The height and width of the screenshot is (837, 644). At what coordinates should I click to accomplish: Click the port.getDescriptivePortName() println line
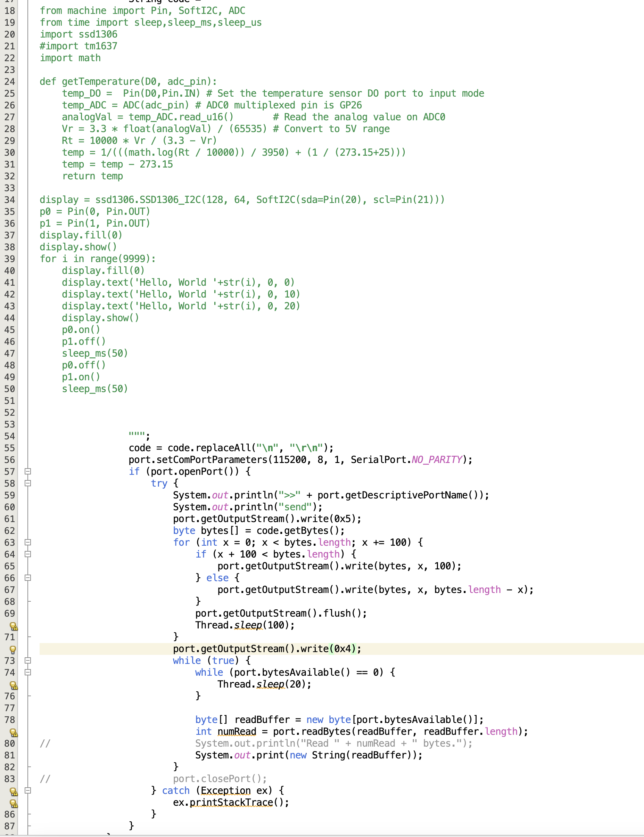point(331,495)
